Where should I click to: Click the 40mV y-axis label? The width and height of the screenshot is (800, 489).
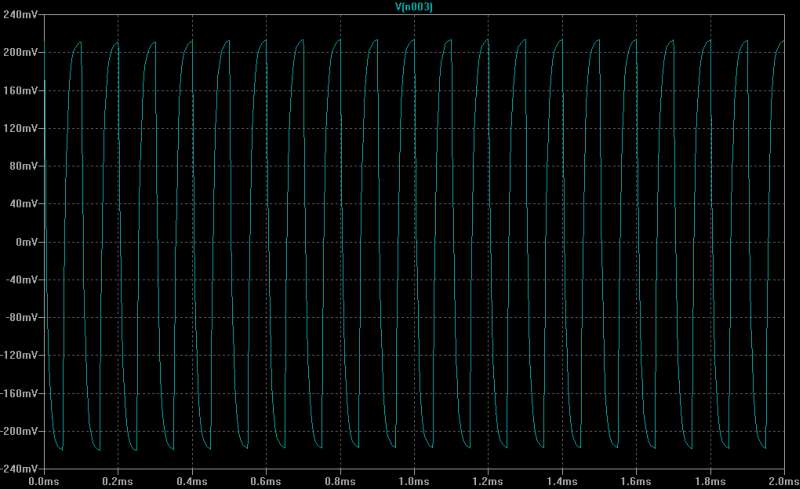pyautogui.click(x=23, y=204)
